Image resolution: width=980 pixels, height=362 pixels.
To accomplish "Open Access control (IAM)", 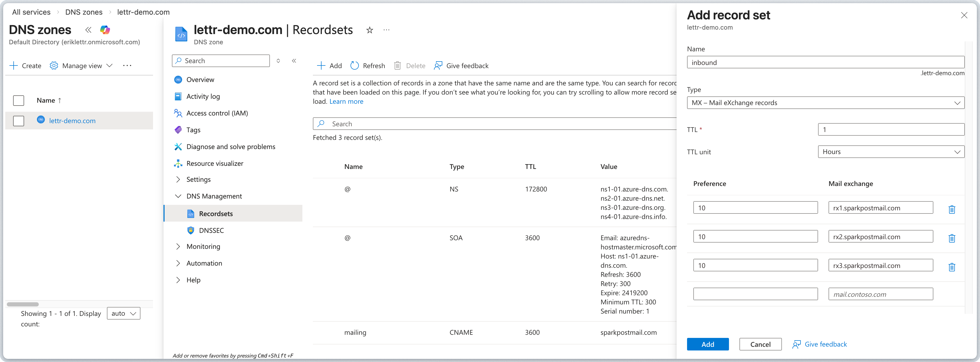I will (x=217, y=113).
